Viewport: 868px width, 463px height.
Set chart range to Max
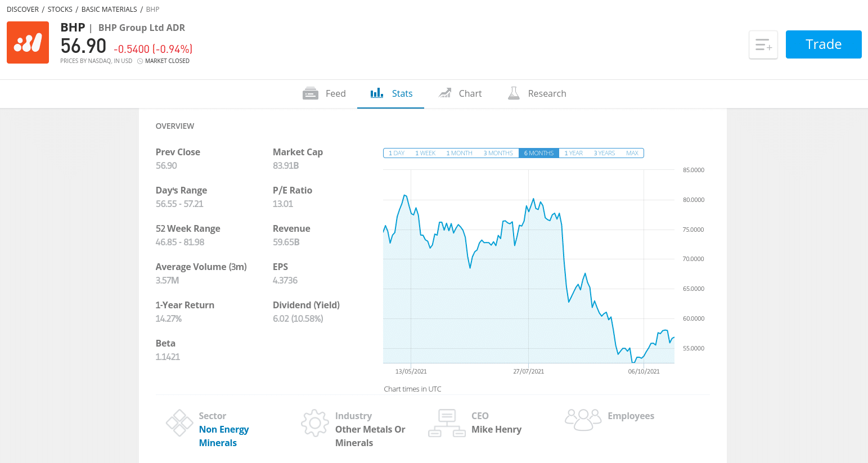pyautogui.click(x=632, y=153)
